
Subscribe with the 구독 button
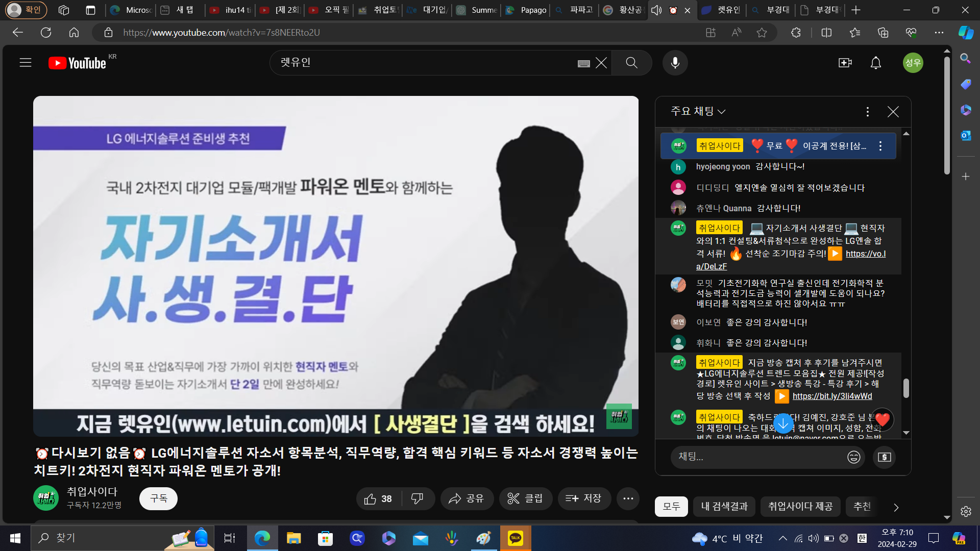coord(158,498)
